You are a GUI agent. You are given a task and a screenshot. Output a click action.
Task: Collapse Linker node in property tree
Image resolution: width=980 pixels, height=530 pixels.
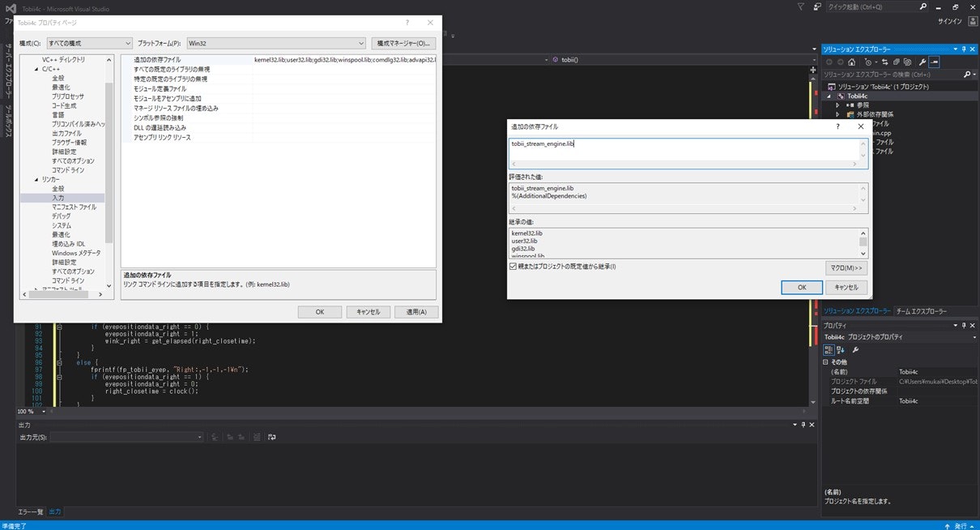36,179
